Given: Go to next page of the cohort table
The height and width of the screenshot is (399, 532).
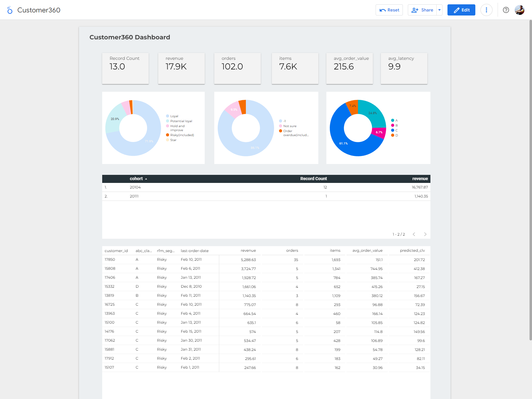Looking at the screenshot, I should coord(425,234).
